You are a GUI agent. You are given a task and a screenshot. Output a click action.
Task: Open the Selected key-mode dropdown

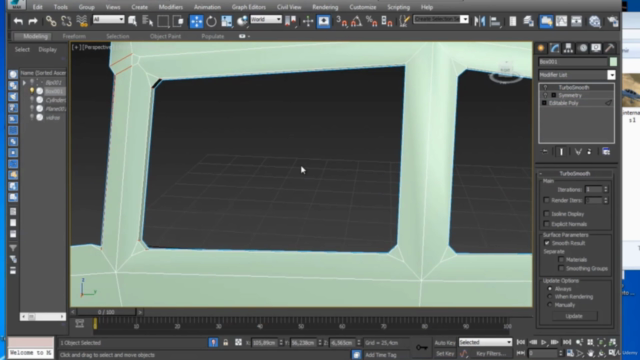point(485,342)
